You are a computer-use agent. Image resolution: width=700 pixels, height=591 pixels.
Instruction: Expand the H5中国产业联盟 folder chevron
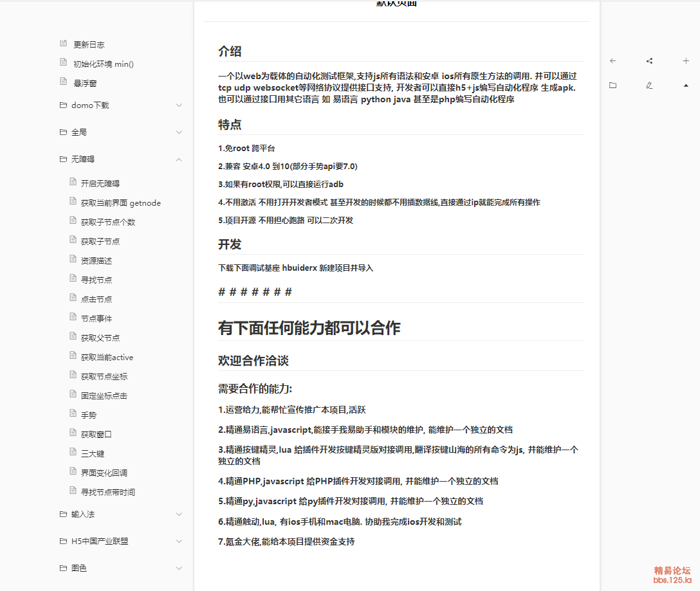pos(179,541)
